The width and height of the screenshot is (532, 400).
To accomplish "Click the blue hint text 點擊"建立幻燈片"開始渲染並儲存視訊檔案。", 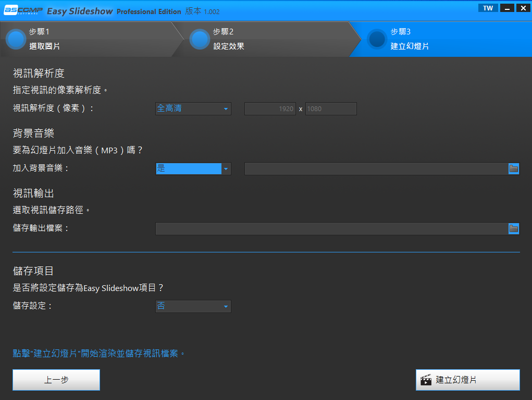I will click(99, 354).
